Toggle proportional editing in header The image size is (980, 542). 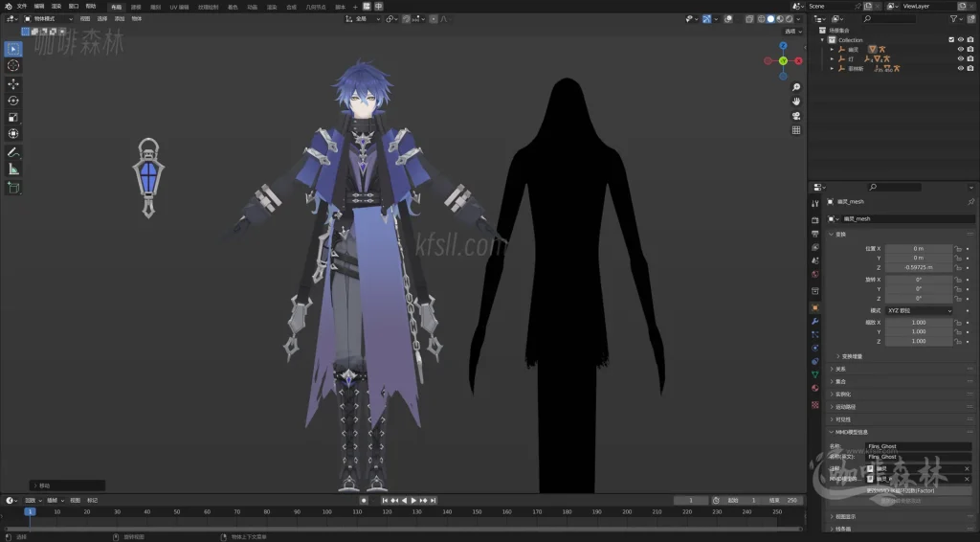click(434, 19)
